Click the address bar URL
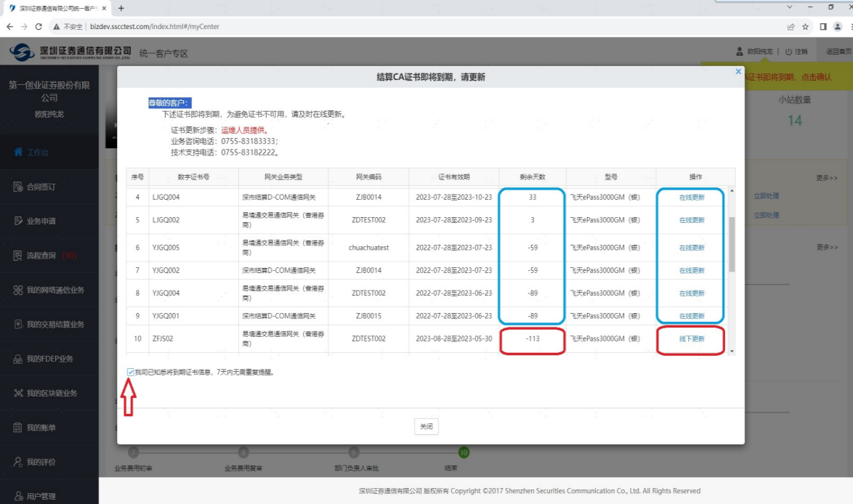853x504 pixels. pos(155,27)
